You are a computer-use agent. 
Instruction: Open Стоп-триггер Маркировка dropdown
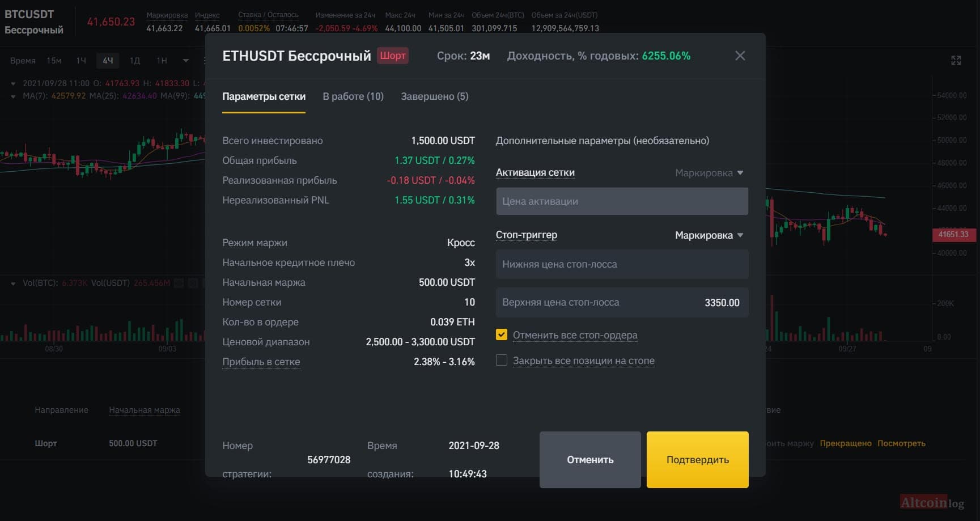click(709, 235)
